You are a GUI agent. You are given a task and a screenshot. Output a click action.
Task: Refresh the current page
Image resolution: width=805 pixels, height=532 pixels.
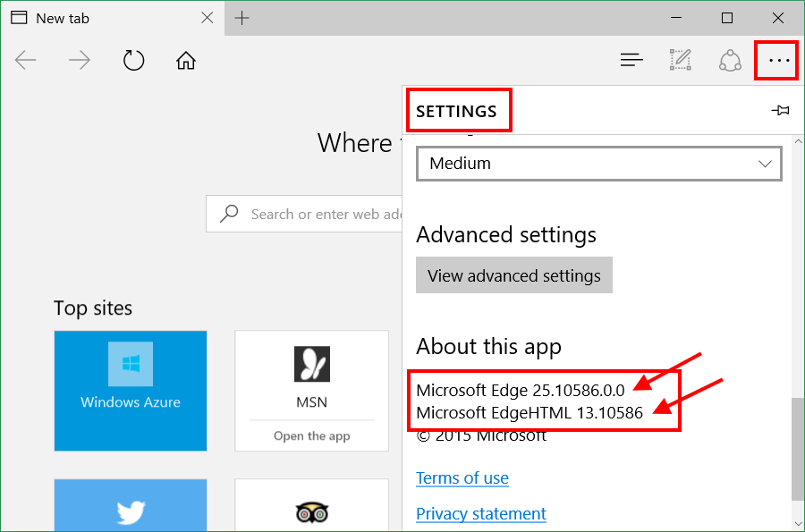click(133, 60)
